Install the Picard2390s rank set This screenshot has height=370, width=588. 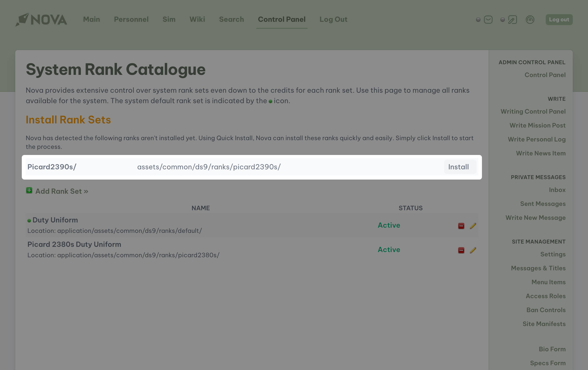click(458, 167)
